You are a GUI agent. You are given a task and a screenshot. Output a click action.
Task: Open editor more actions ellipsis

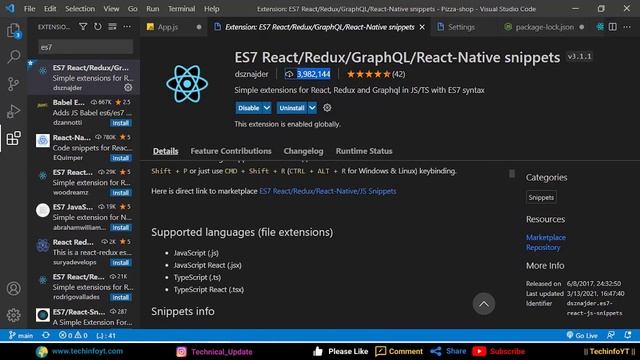[627, 27]
